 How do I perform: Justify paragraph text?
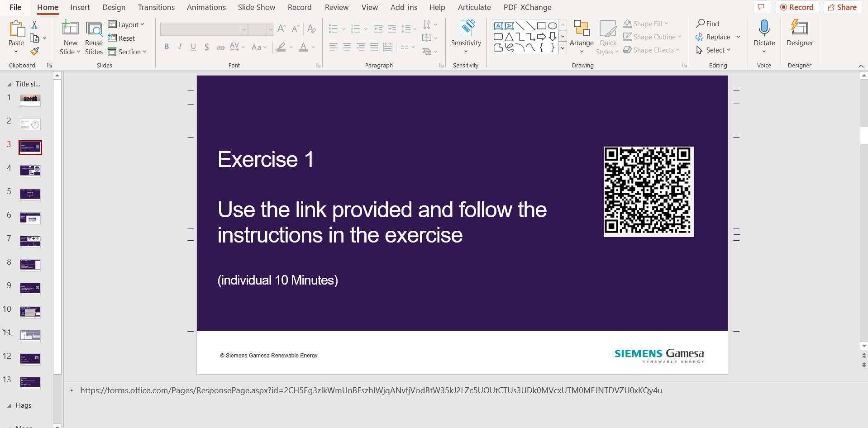(374, 47)
